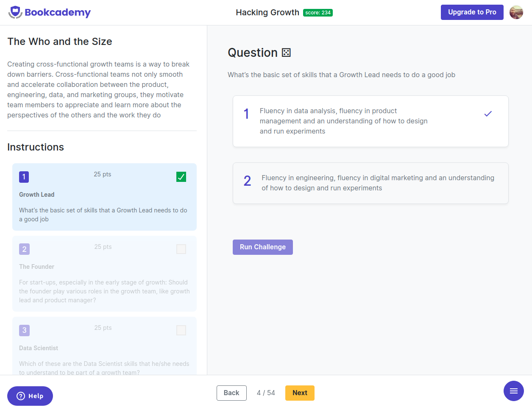Go Back to the previous question
This screenshot has width=532, height=410.
tap(231, 393)
